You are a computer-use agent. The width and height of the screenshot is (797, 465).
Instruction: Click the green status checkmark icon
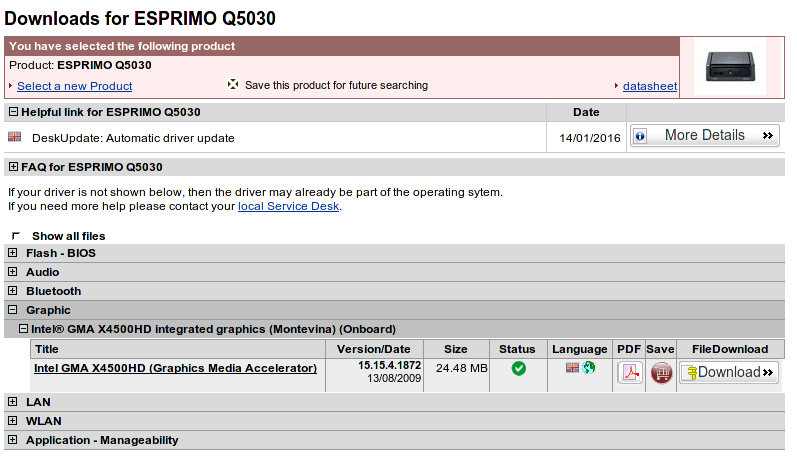click(518, 369)
